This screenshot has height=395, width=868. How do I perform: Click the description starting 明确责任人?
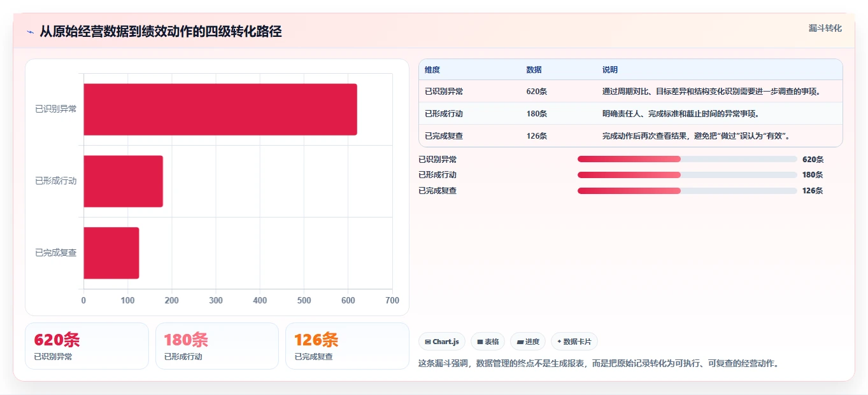pyautogui.click(x=681, y=114)
